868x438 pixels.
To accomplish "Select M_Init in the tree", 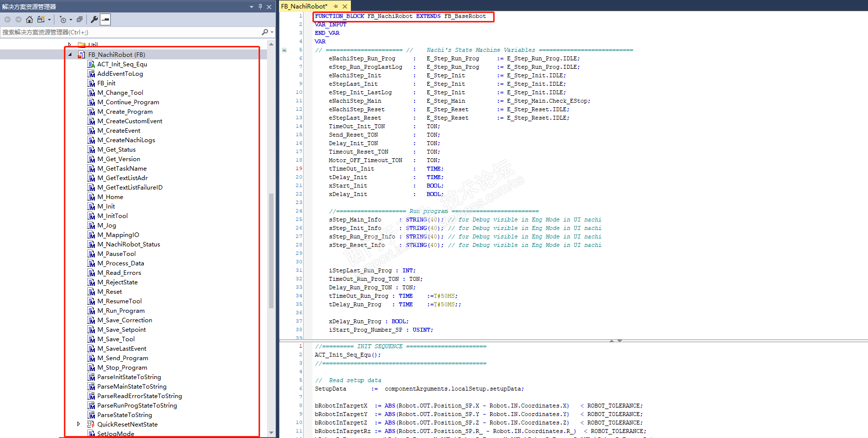I will (106, 207).
